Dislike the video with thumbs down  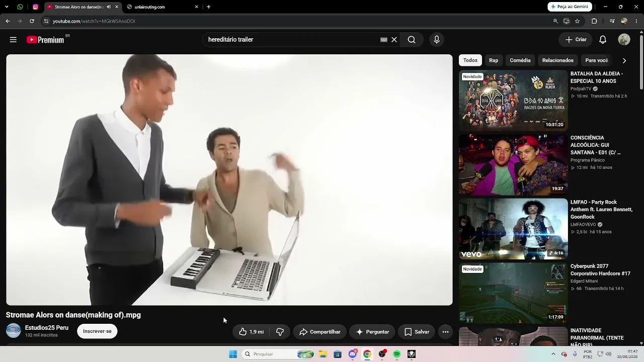point(280,332)
